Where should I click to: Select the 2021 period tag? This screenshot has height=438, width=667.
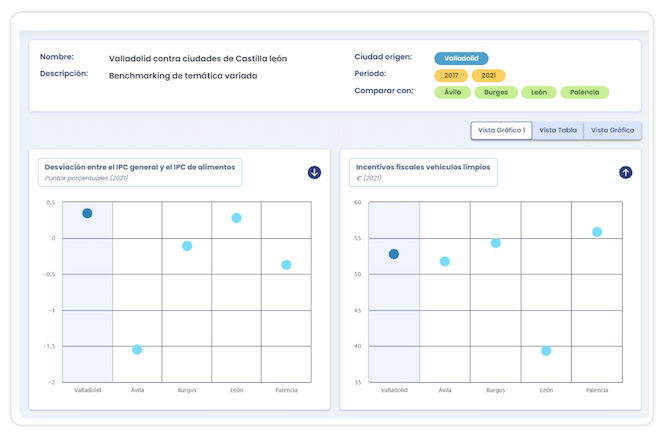point(488,75)
